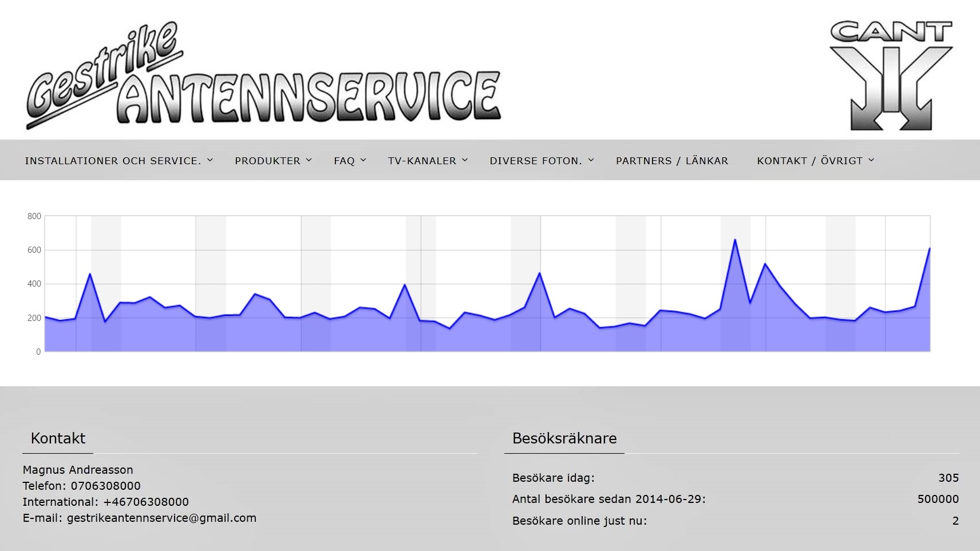Click the Kontakt heading
980x551 pixels.
point(58,438)
